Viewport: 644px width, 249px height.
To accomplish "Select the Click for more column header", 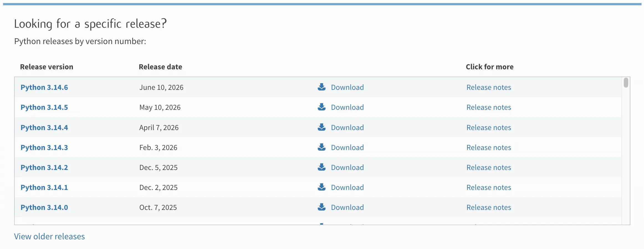I will 490,67.
